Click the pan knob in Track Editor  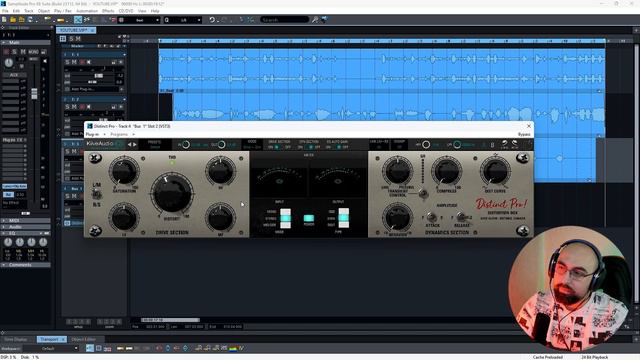pos(9,62)
